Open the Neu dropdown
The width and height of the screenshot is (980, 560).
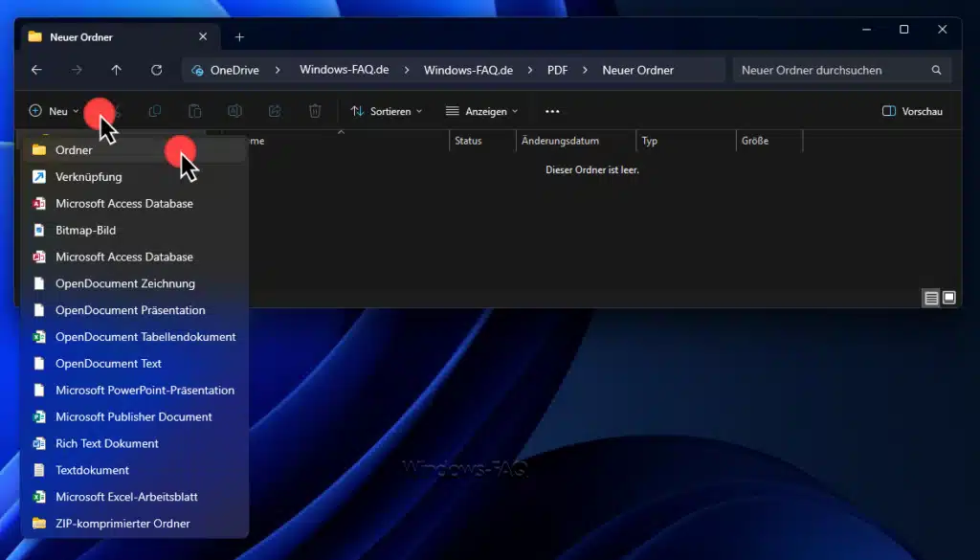click(x=54, y=111)
